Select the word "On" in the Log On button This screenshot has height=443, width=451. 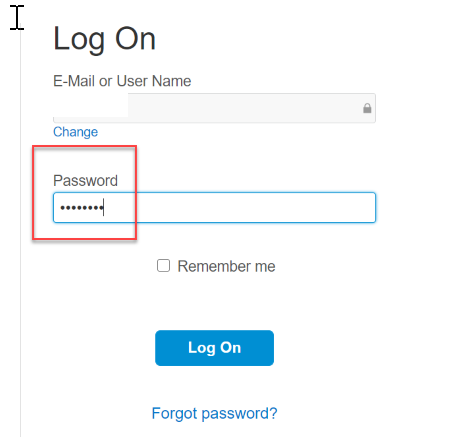coord(230,347)
